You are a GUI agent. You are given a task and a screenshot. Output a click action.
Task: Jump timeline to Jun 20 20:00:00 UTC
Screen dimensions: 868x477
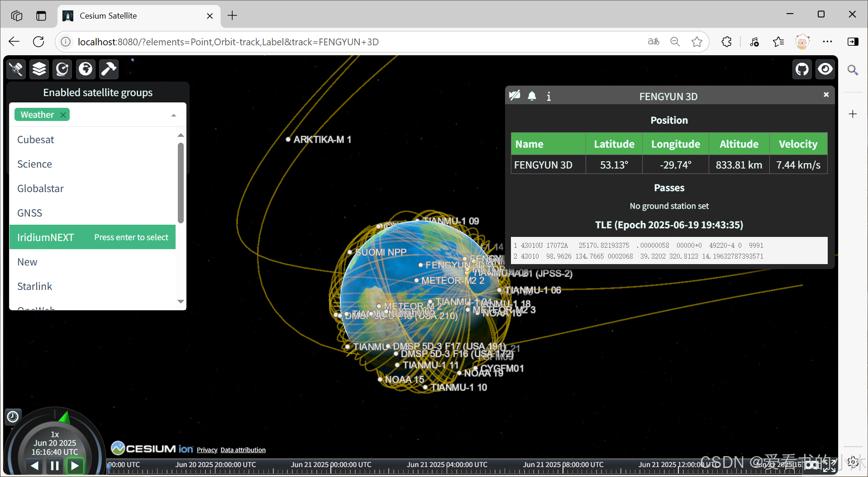[215, 465]
